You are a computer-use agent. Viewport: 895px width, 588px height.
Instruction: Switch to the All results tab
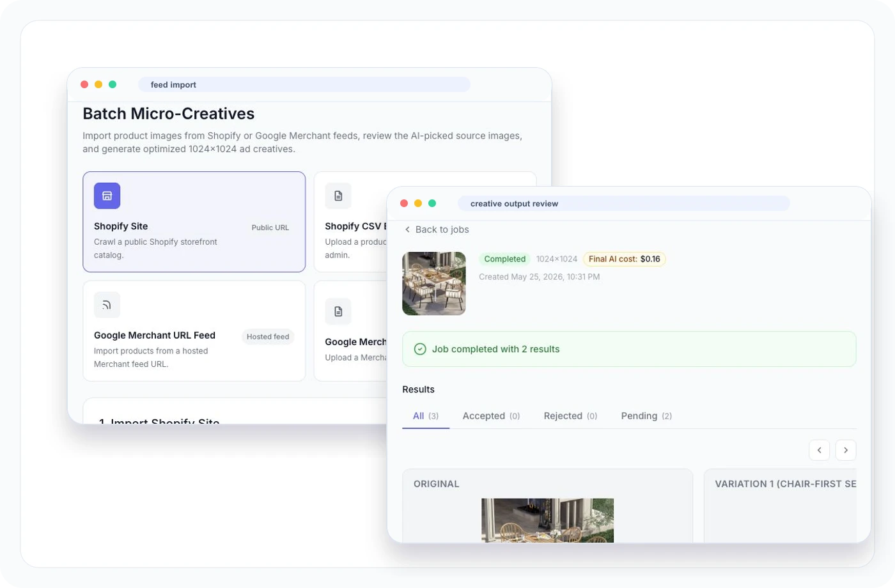pyautogui.click(x=426, y=416)
